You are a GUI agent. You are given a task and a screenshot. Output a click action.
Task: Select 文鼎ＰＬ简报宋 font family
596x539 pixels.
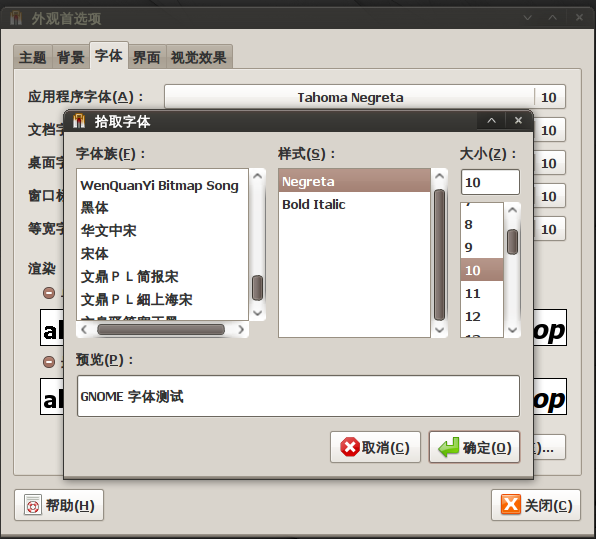[x=162, y=277]
